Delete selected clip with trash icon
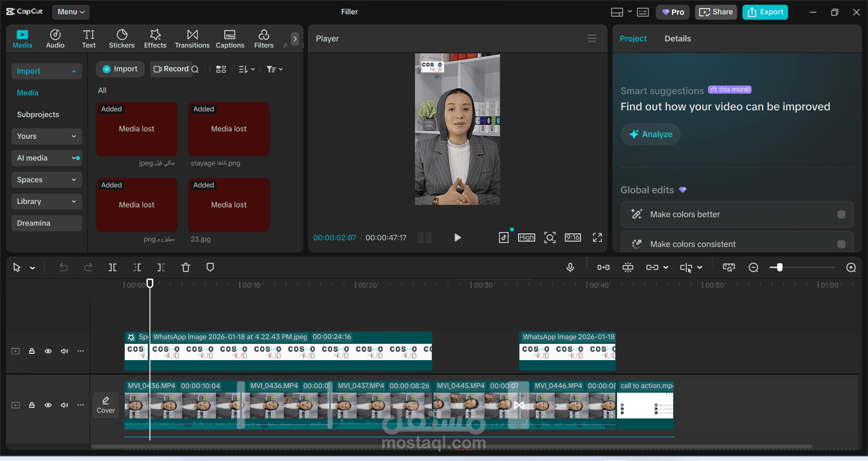Image resolution: width=868 pixels, height=461 pixels. [x=185, y=267]
